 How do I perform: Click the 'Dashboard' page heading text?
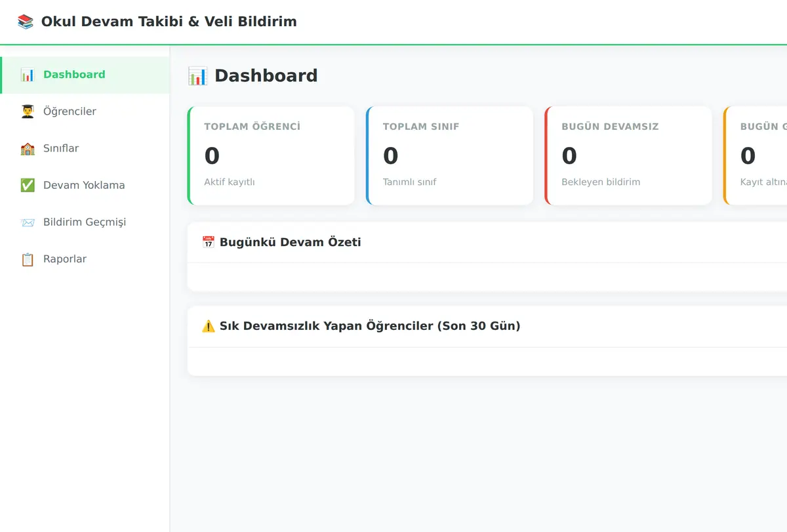[266, 76]
